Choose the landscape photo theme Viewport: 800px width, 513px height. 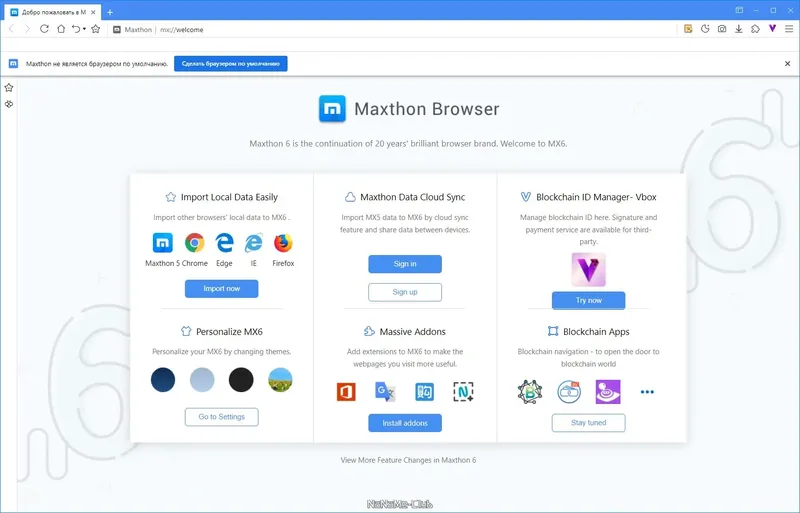[x=280, y=380]
